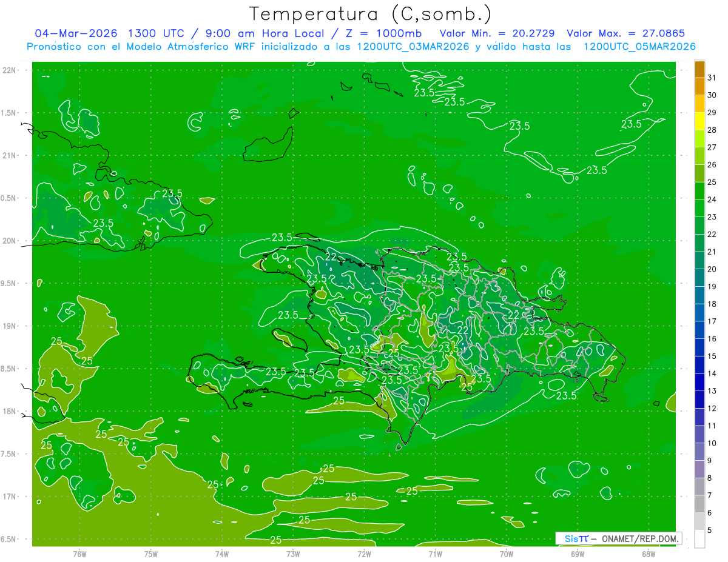Click the "Temperatura (C,somb.)" chart title
The image size is (728, 562).
tap(370, 14)
